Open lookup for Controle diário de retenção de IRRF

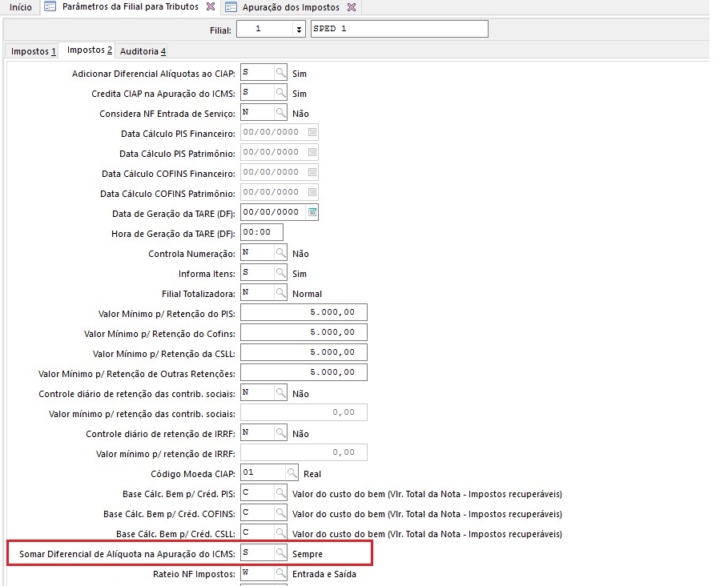pyautogui.click(x=280, y=433)
